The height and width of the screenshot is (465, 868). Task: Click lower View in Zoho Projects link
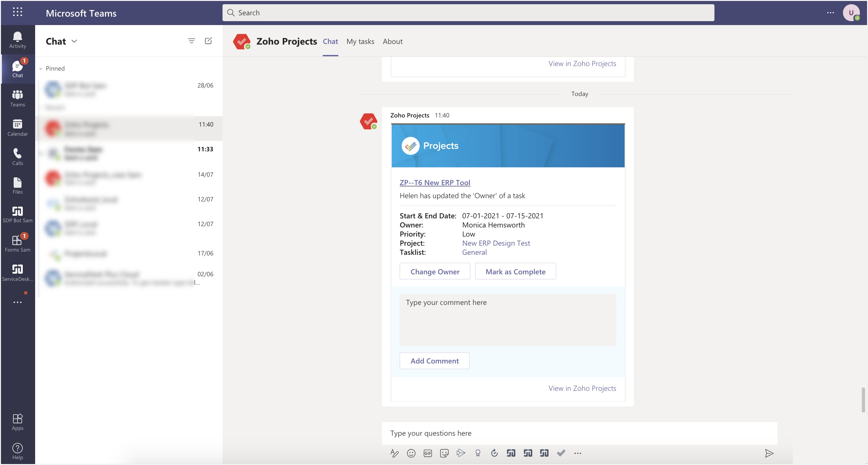coord(582,388)
